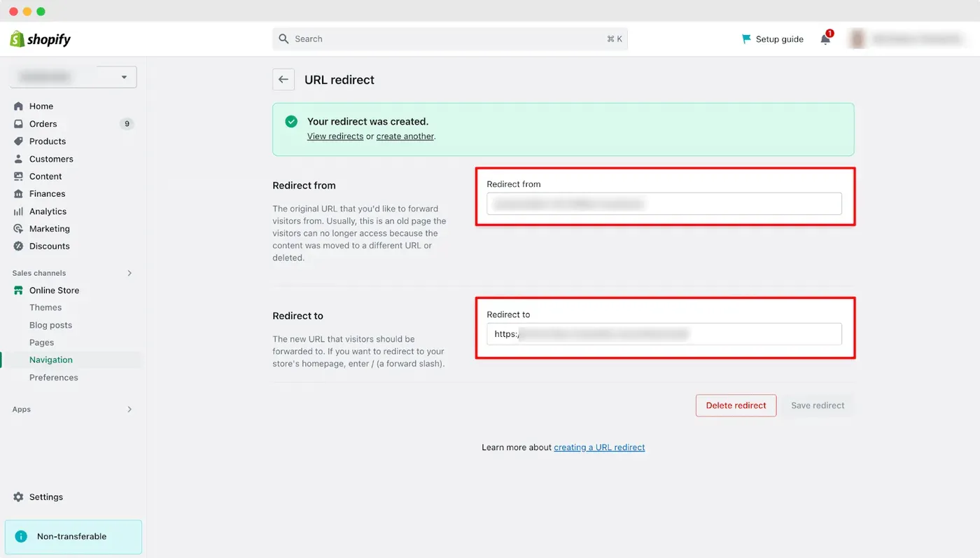Click the Non-transferable banner
This screenshot has height=558, width=980.
click(73, 537)
